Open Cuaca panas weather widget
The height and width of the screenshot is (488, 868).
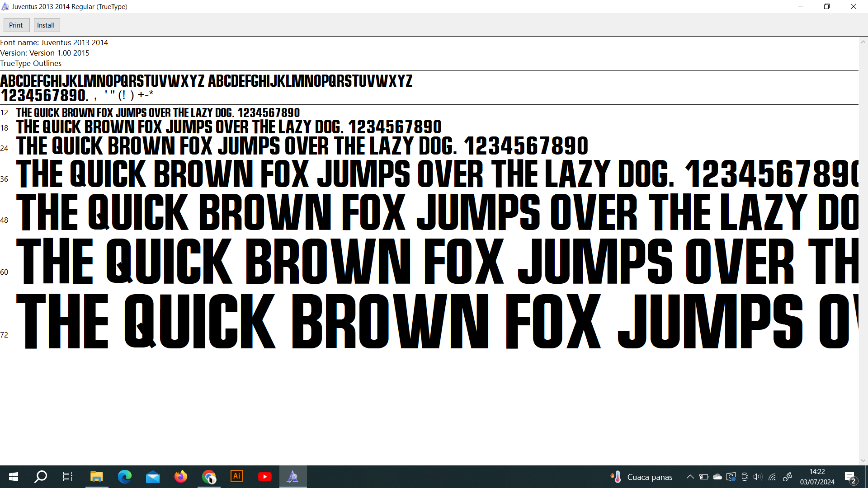coord(641,477)
